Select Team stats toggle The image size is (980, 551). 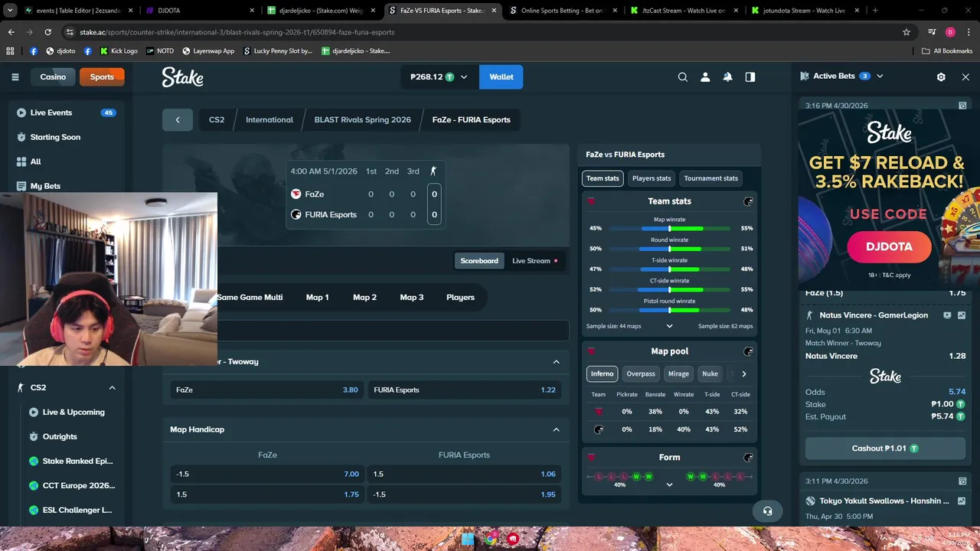(x=603, y=178)
